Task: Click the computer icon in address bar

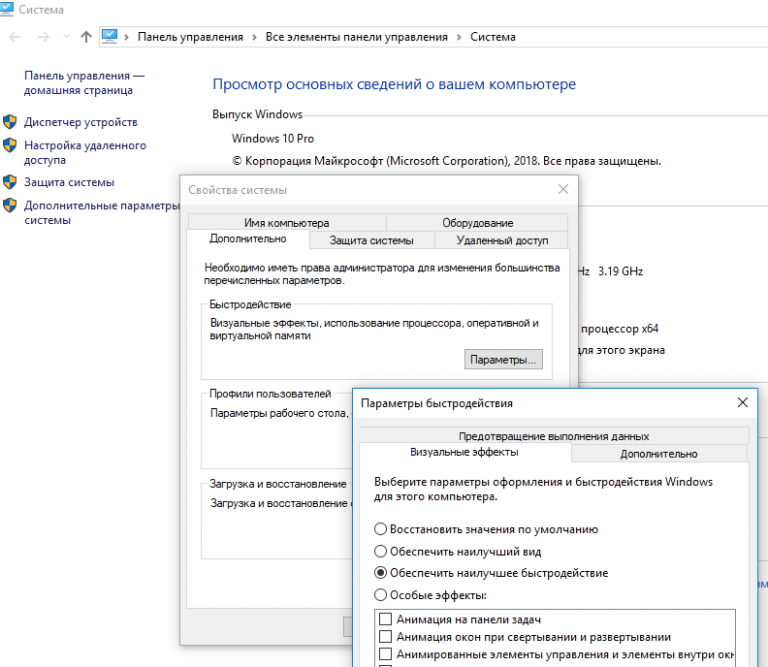Action: tap(109, 36)
